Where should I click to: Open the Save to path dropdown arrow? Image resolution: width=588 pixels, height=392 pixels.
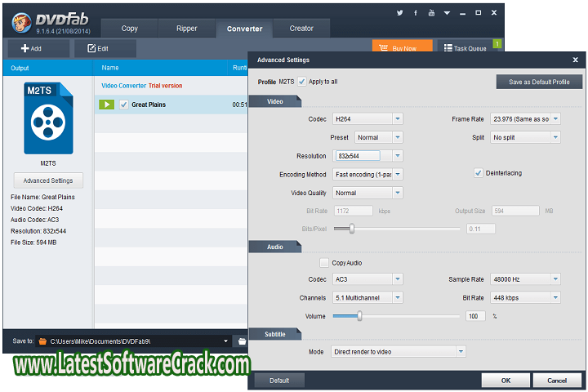coord(225,341)
